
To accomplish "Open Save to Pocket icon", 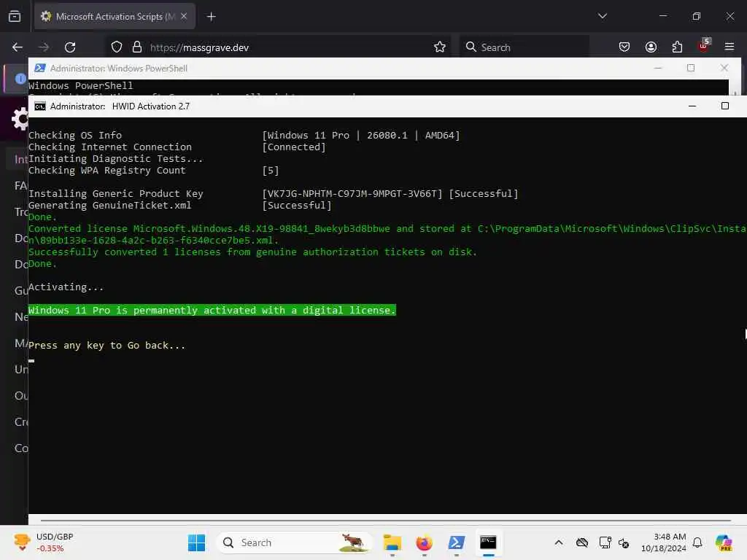I will point(624,47).
